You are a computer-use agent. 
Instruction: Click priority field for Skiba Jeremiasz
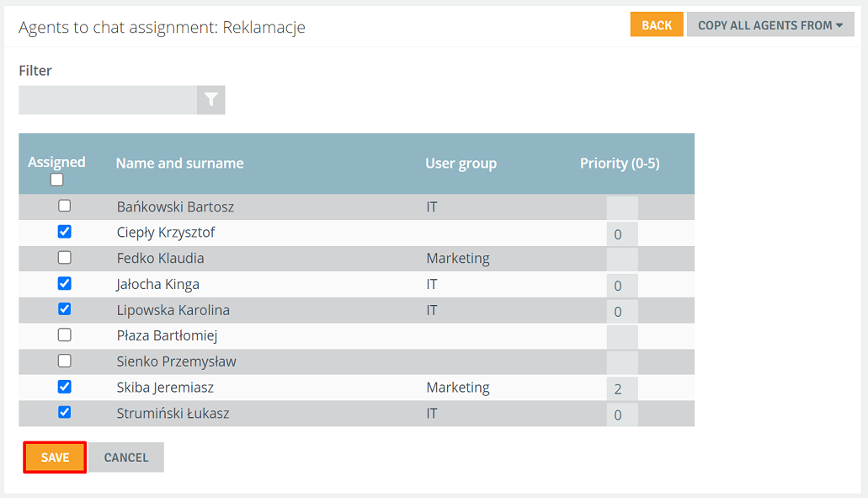click(622, 388)
